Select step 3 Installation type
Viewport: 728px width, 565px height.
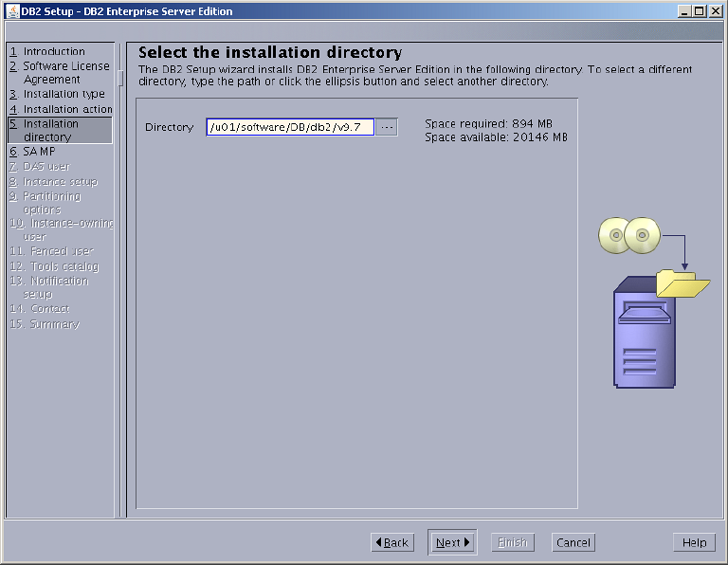(57, 94)
